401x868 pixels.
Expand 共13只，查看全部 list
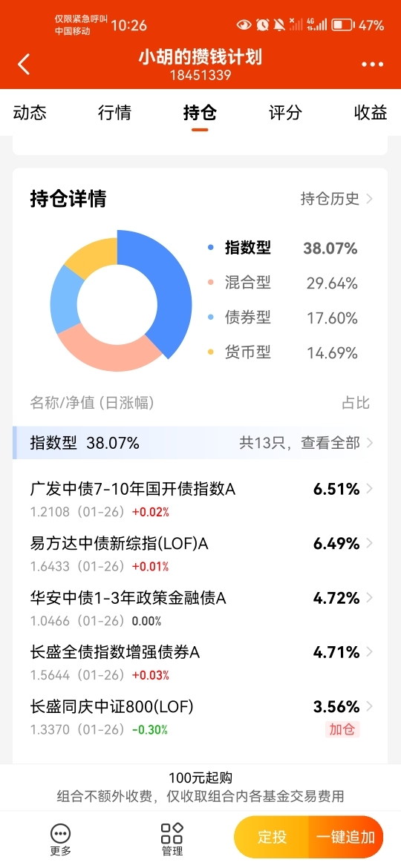(306, 443)
